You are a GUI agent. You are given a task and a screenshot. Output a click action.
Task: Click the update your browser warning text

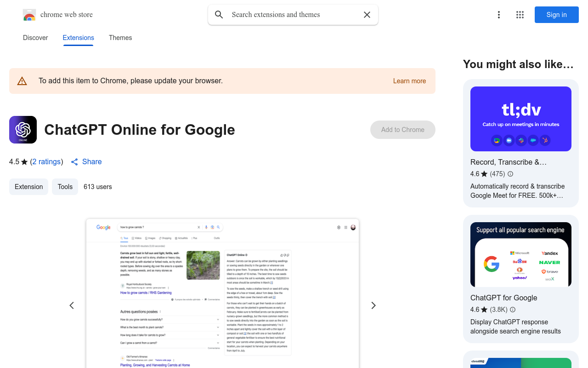(x=130, y=81)
